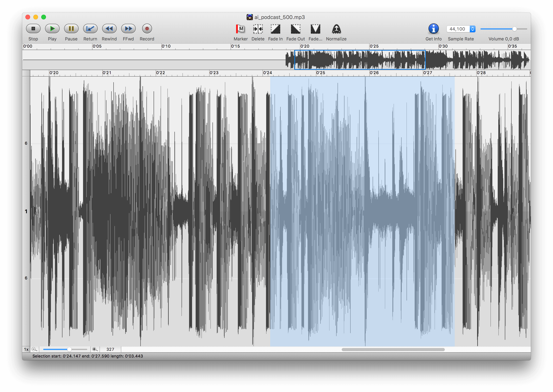Image resolution: width=553 pixels, height=392 pixels.
Task: Click the 0'24 mark on detail ruler
Action: tap(267, 73)
